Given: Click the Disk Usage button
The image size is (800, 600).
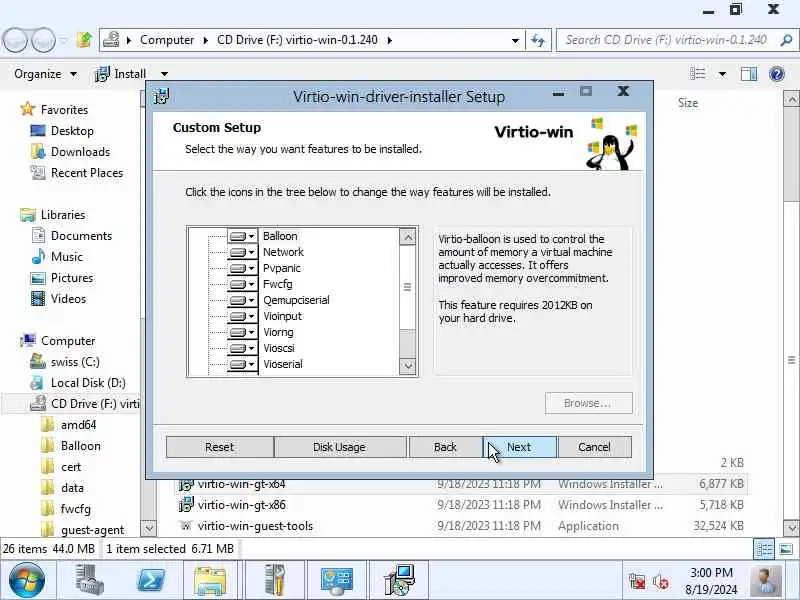Looking at the screenshot, I should pos(339,447).
